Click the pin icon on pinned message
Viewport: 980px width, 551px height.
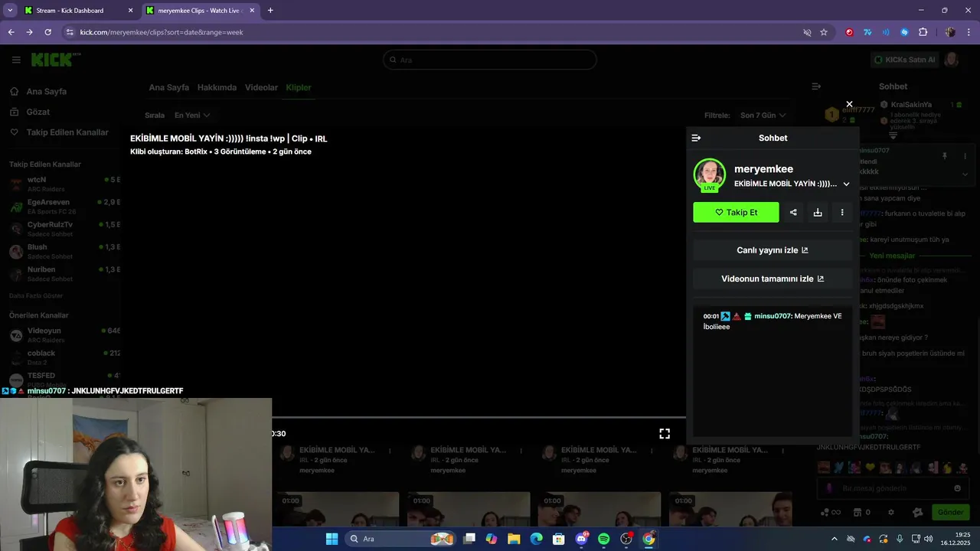pyautogui.click(x=945, y=156)
